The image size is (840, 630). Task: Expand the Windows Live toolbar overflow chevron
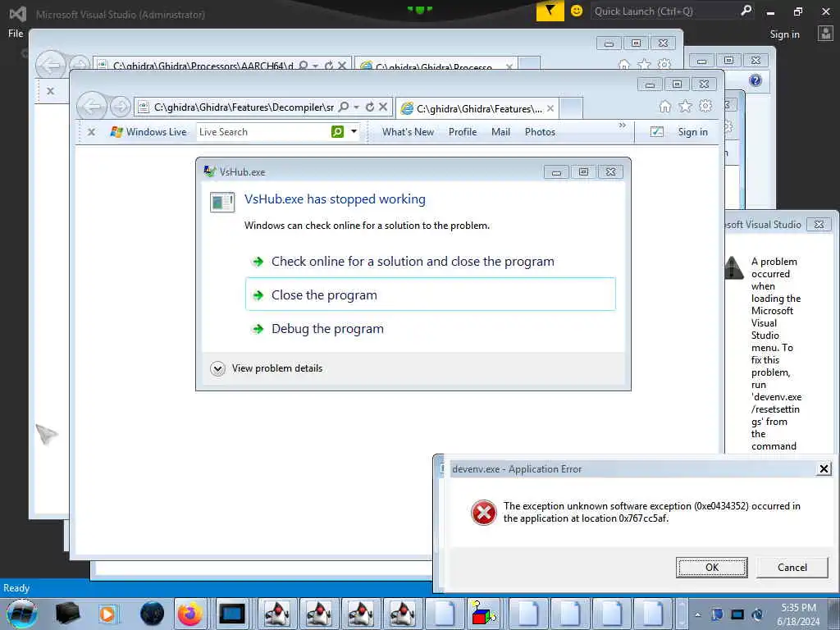622,126
